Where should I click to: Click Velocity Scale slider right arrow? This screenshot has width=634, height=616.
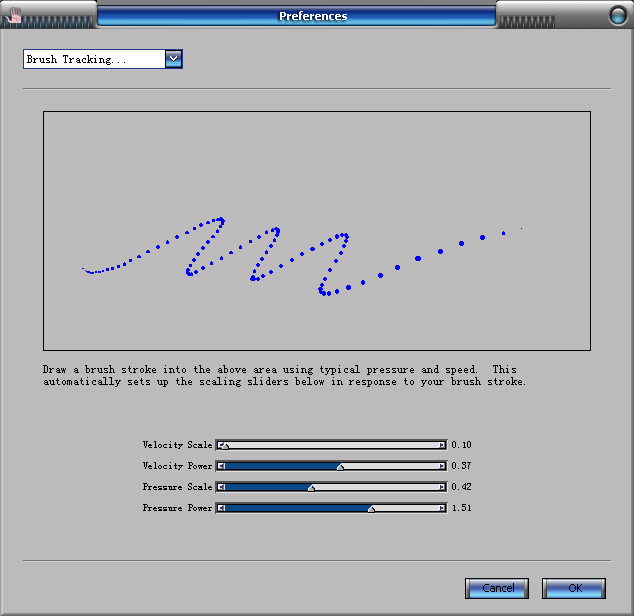point(442,445)
